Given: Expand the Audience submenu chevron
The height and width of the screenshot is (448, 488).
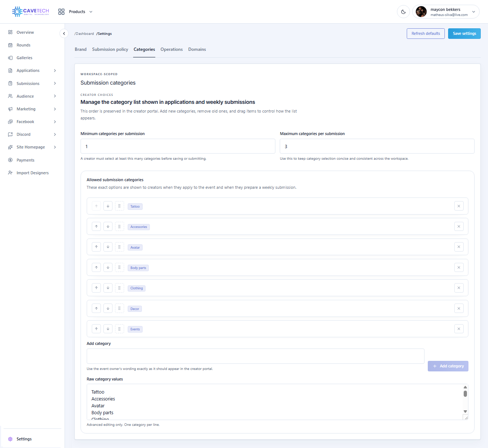Looking at the screenshot, I should pyautogui.click(x=55, y=96).
